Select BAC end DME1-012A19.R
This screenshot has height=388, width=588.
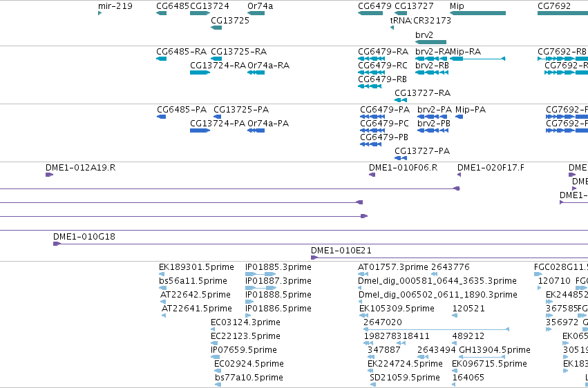click(x=81, y=168)
